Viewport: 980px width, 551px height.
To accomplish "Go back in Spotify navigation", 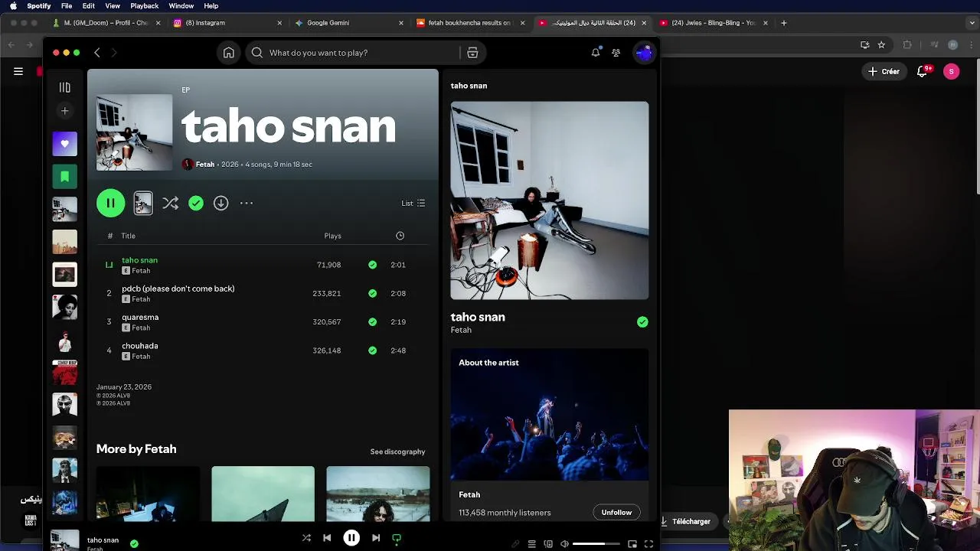I will 97,53.
